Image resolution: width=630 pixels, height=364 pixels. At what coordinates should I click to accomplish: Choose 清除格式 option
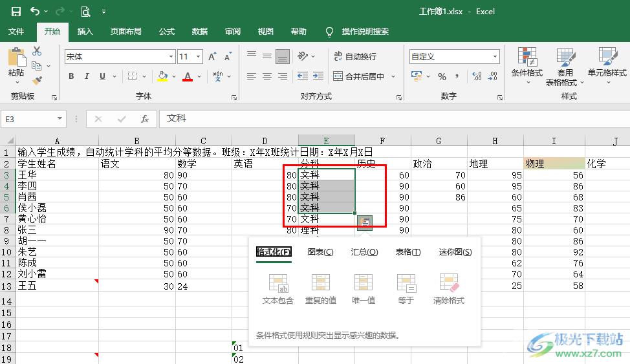click(449, 289)
